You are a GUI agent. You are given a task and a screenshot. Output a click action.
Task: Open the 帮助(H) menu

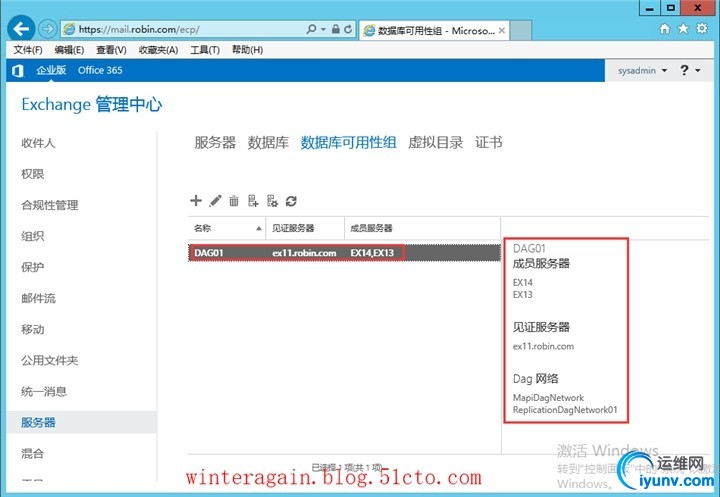tap(247, 50)
